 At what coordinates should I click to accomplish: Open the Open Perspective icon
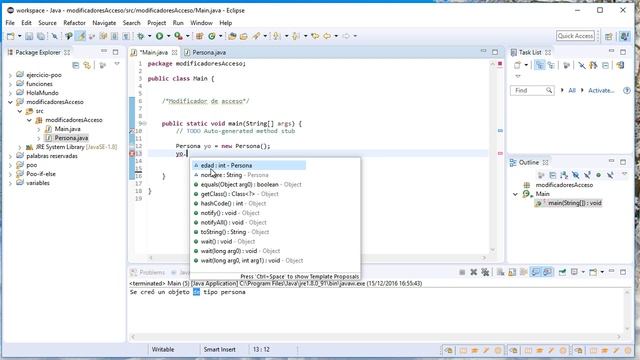click(x=609, y=36)
